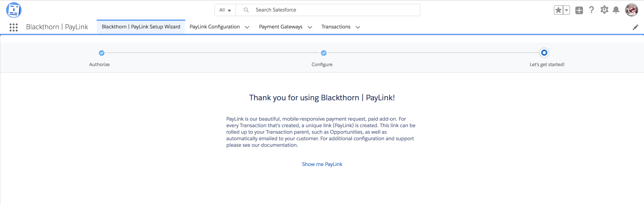
Task: Open the 'All' search scope dropdown
Action: click(x=225, y=10)
